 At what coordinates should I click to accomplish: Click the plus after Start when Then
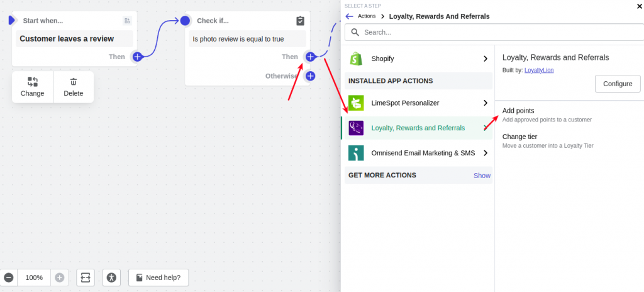(137, 57)
